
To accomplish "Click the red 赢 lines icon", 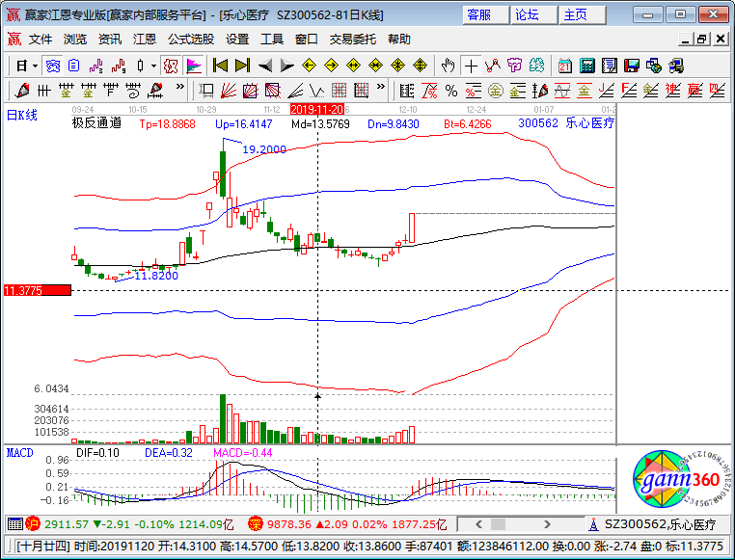I will [x=694, y=91].
